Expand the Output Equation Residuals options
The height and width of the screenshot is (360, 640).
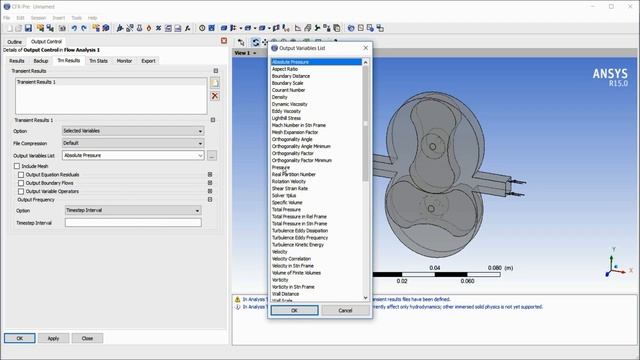pyautogui.click(x=210, y=174)
